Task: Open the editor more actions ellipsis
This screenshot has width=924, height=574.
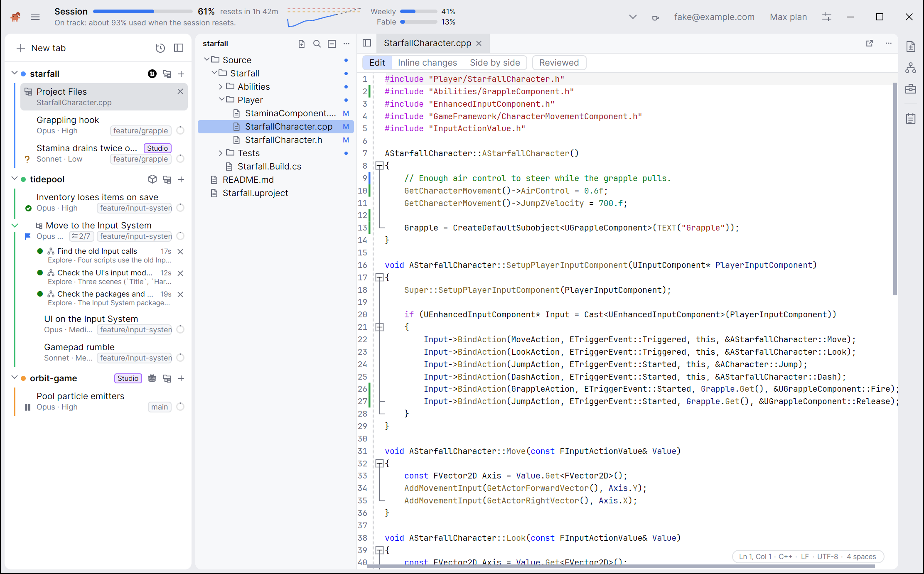Action: (x=889, y=43)
